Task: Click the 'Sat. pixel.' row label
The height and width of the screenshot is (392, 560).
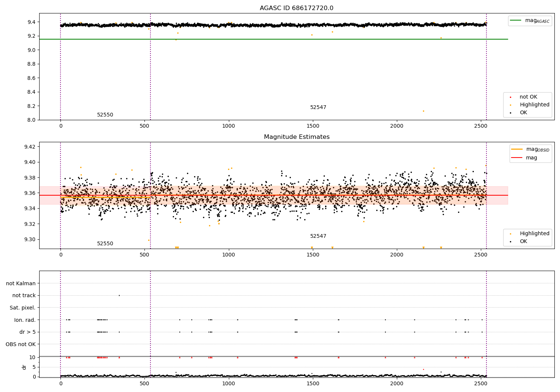Action: [22, 308]
